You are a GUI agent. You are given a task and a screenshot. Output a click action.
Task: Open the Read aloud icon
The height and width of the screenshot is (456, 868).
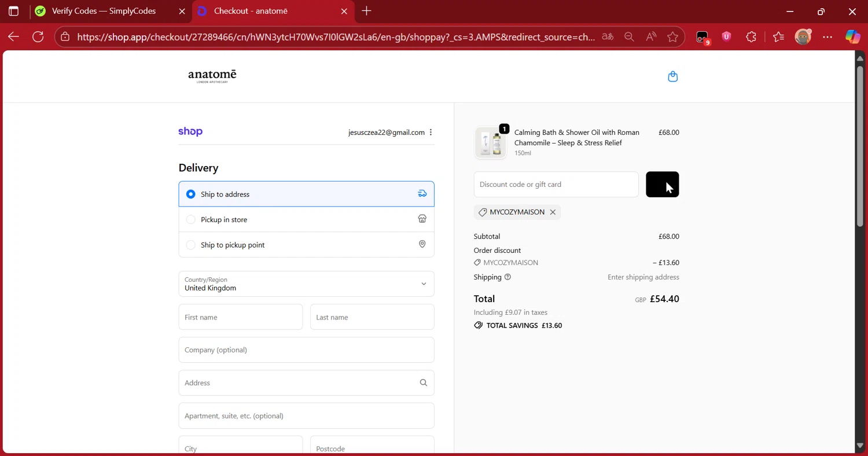point(651,37)
